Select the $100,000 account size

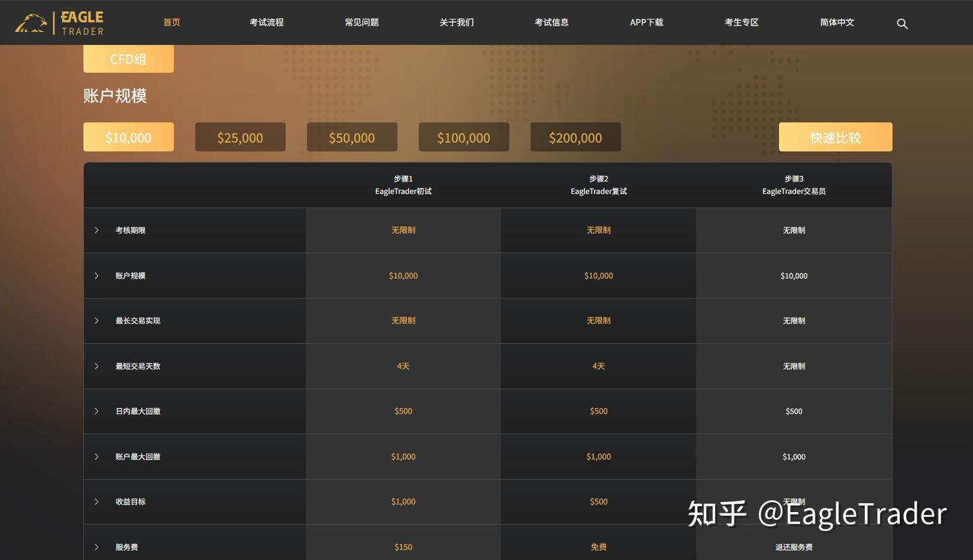pyautogui.click(x=464, y=137)
